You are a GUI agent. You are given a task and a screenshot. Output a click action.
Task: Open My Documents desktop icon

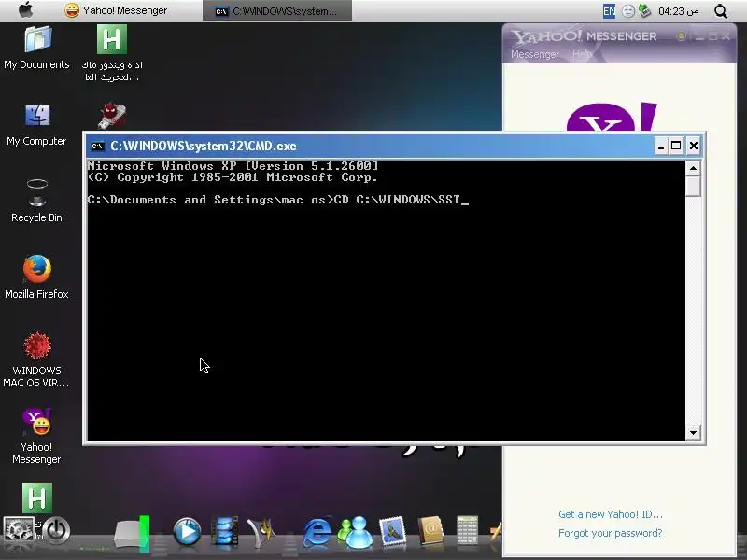click(x=36, y=49)
